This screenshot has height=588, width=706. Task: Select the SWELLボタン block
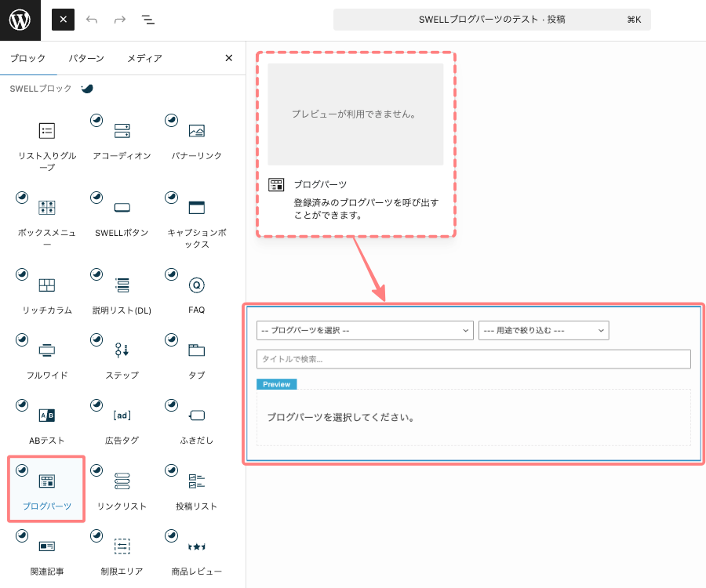(122, 215)
